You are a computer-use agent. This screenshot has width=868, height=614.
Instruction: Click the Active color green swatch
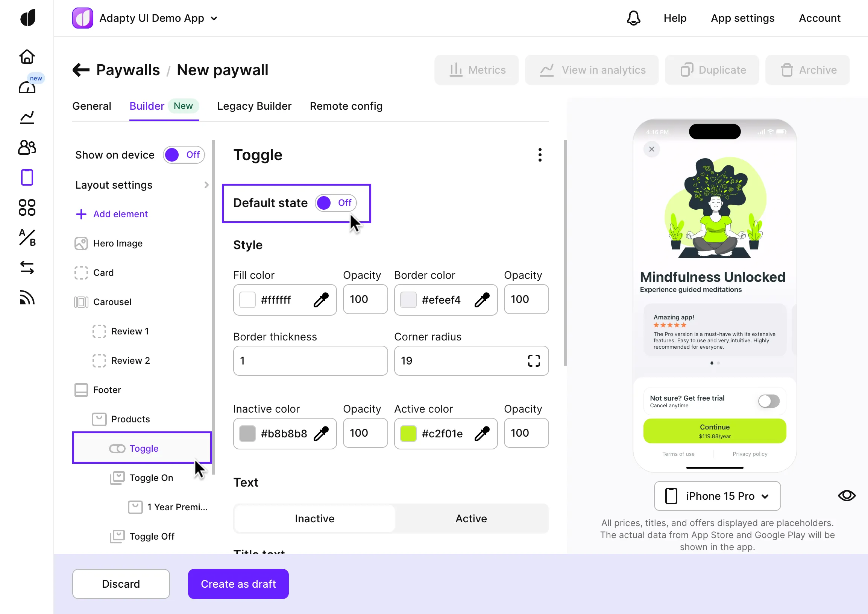(x=408, y=434)
